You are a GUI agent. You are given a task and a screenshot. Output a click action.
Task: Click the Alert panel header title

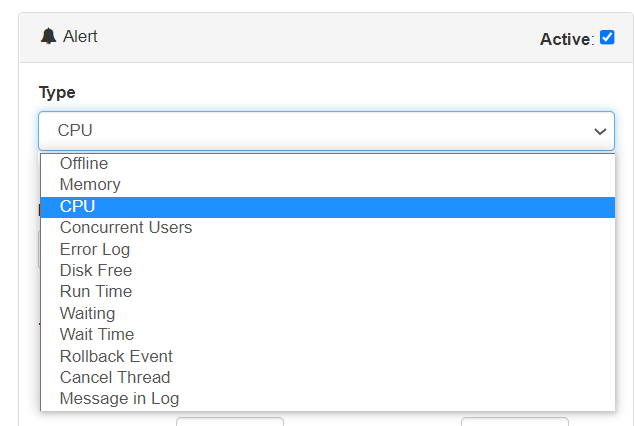click(80, 37)
